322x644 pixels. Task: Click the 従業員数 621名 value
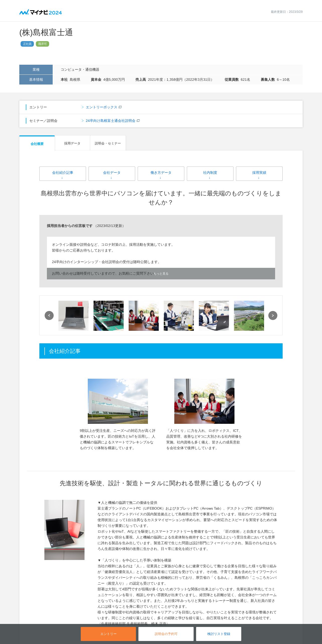[237, 79]
